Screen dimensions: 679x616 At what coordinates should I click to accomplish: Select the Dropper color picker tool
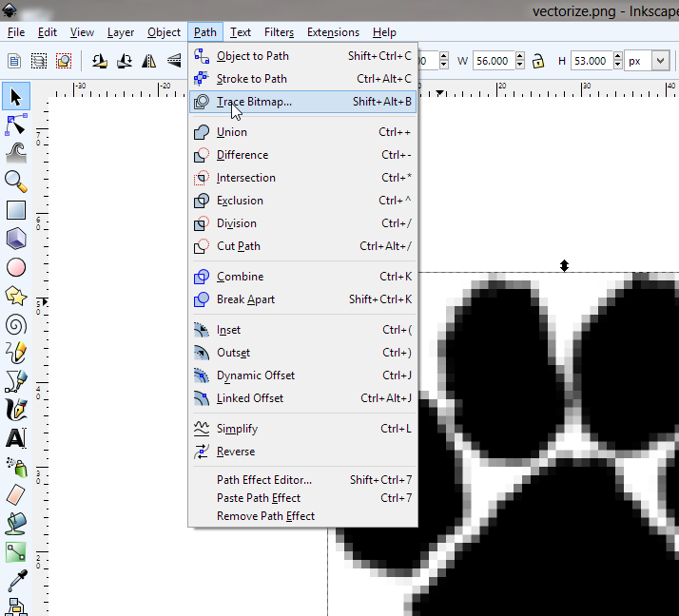coord(16,581)
